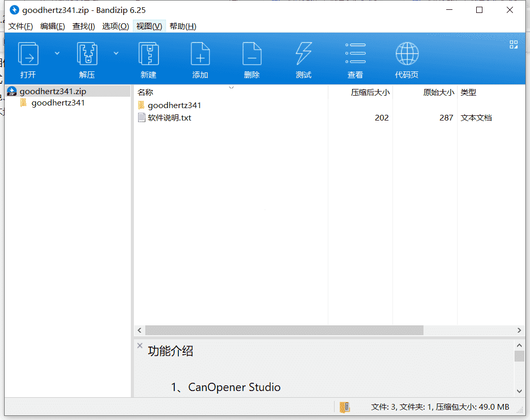Open the Help (帮助) menu
This screenshot has height=420, width=530.
click(x=183, y=26)
